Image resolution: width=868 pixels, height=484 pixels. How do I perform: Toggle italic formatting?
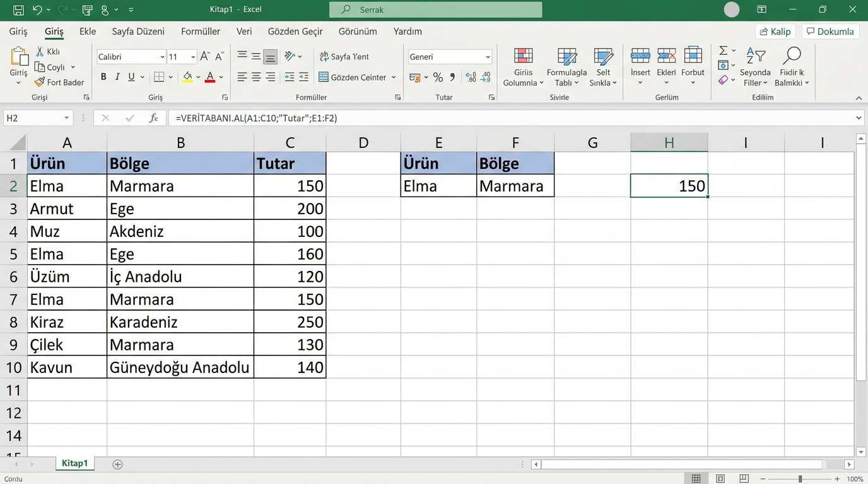pos(117,77)
